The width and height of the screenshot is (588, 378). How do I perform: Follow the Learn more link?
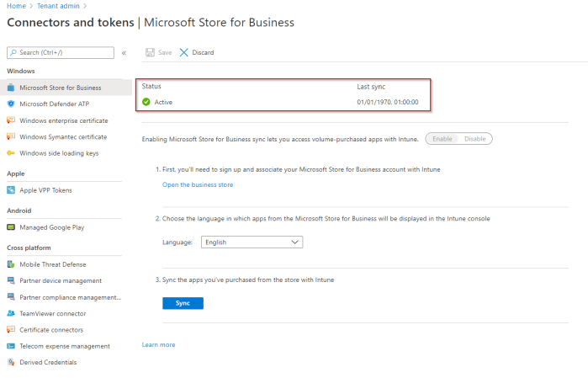[158, 344]
